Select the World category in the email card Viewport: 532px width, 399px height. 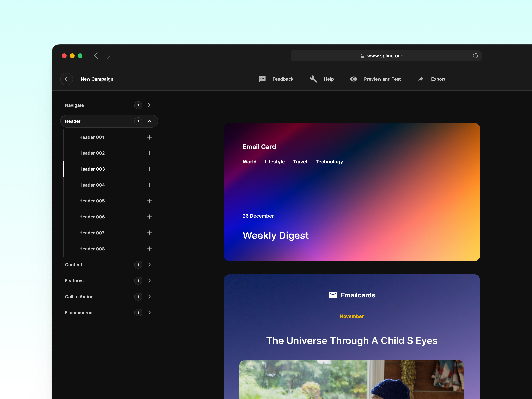click(249, 162)
